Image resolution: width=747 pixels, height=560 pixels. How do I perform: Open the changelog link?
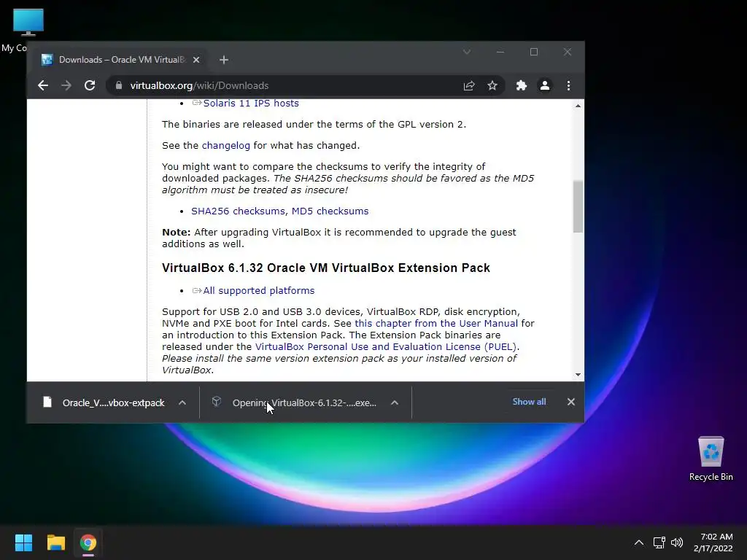point(226,146)
